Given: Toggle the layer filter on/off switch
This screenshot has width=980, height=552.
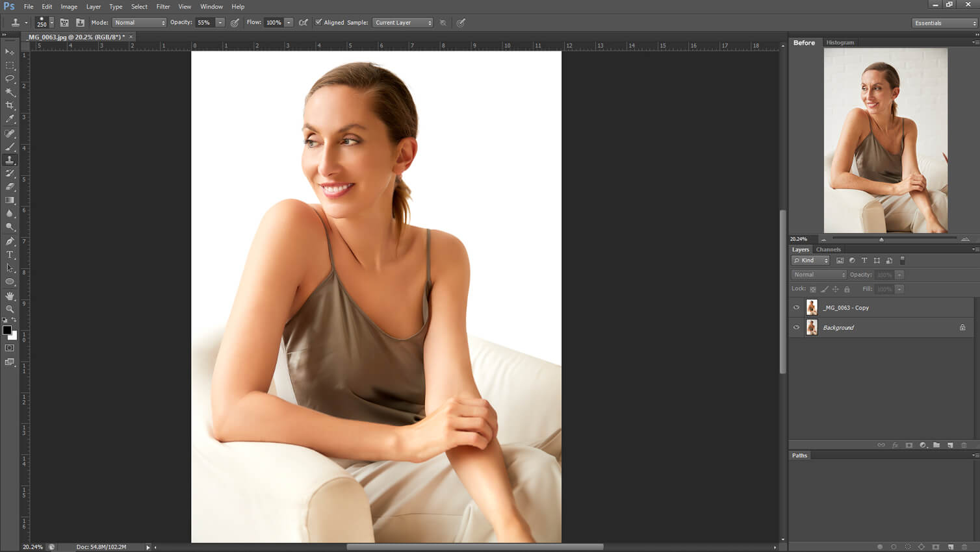Looking at the screenshot, I should pyautogui.click(x=903, y=260).
